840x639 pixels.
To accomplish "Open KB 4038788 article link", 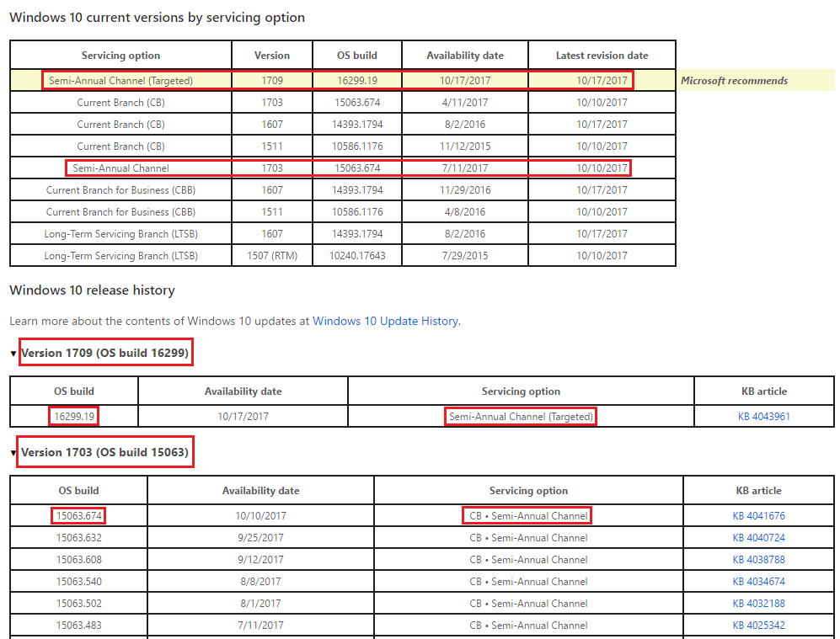I will (x=758, y=560).
